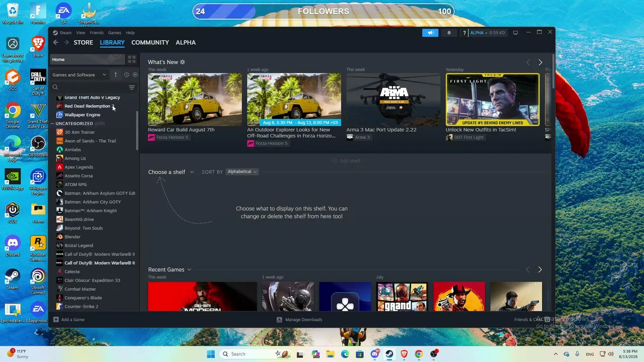This screenshot has height=362, width=644.
Task: Open What's New settings gear
Action: tap(183, 62)
